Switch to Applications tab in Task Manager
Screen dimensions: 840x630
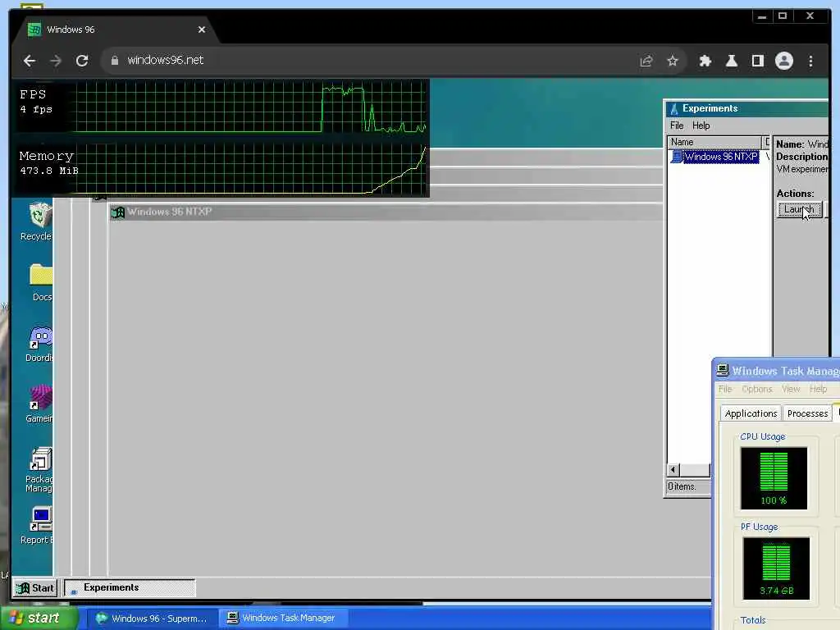(751, 413)
